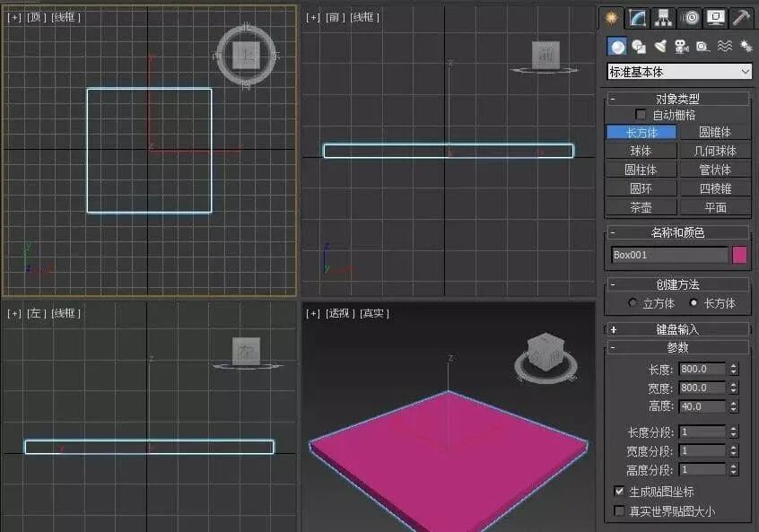Collapse the 名称和颜色 rollout
759x532 pixels.
[677, 233]
